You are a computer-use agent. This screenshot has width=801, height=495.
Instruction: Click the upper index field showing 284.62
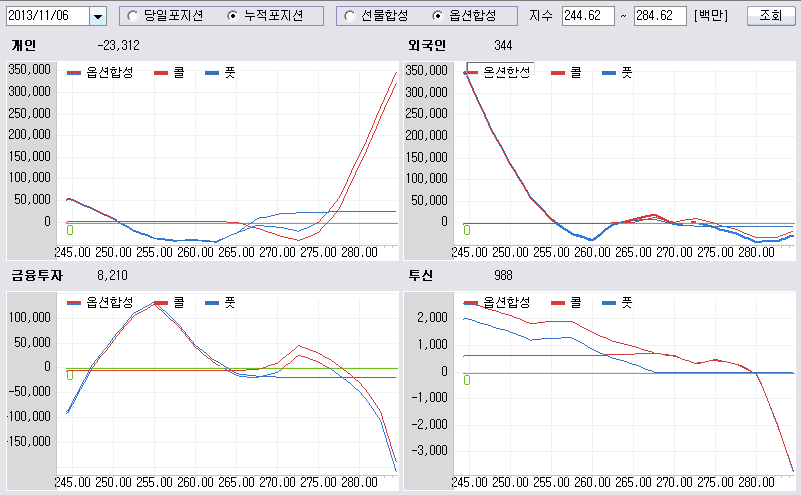tap(660, 16)
